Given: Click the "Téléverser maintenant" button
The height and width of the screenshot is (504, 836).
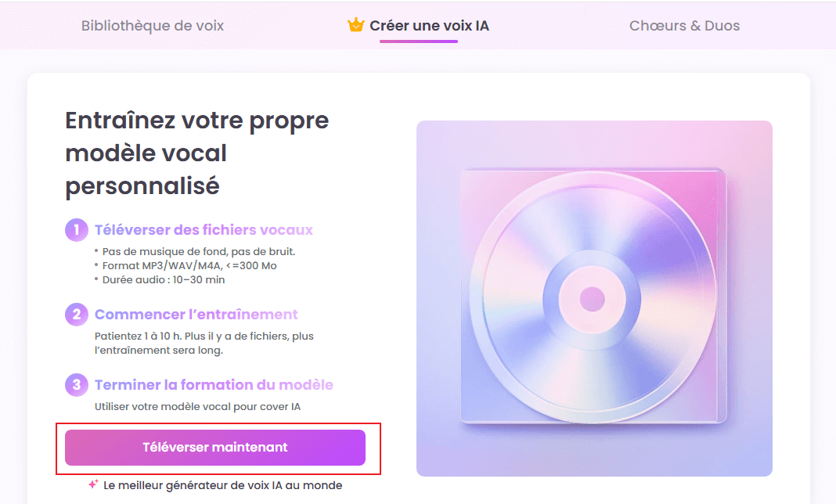Looking at the screenshot, I should (214, 447).
